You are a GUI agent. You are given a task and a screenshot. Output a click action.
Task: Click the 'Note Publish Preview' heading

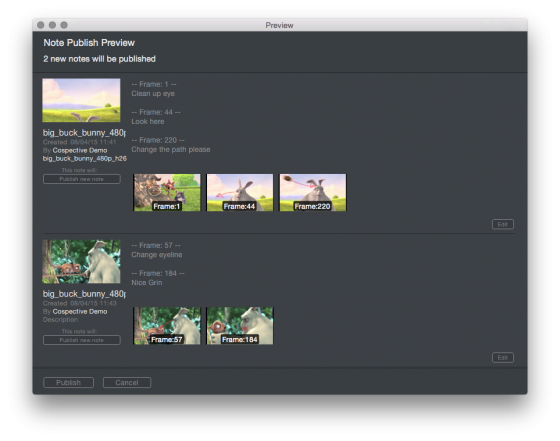coord(89,42)
